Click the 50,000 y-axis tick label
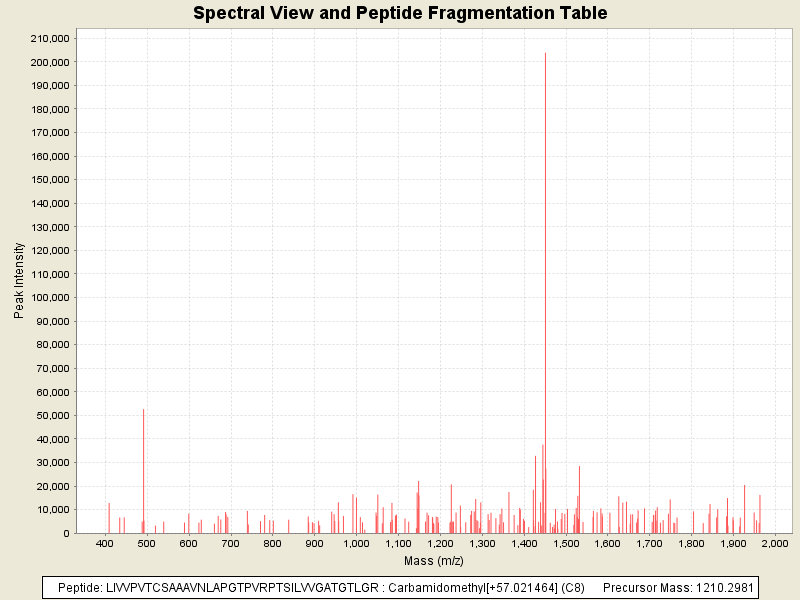Screen dimensions: 800x600 52,415
